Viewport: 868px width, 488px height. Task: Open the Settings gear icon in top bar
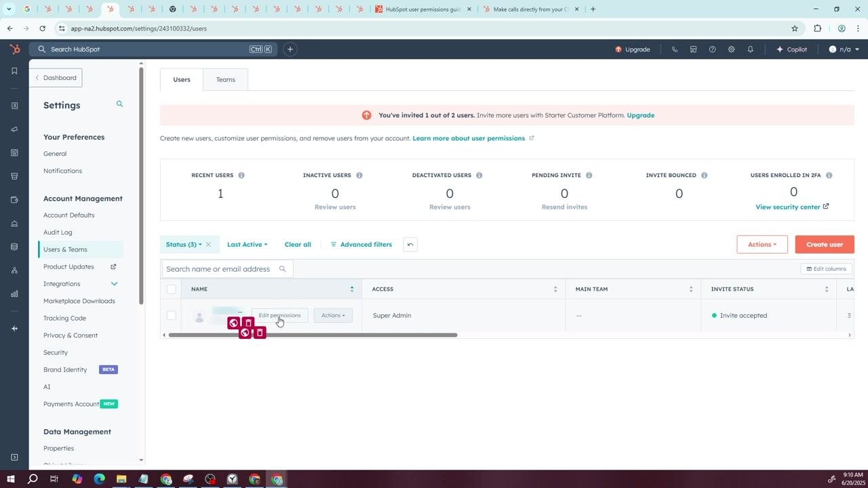(x=731, y=49)
